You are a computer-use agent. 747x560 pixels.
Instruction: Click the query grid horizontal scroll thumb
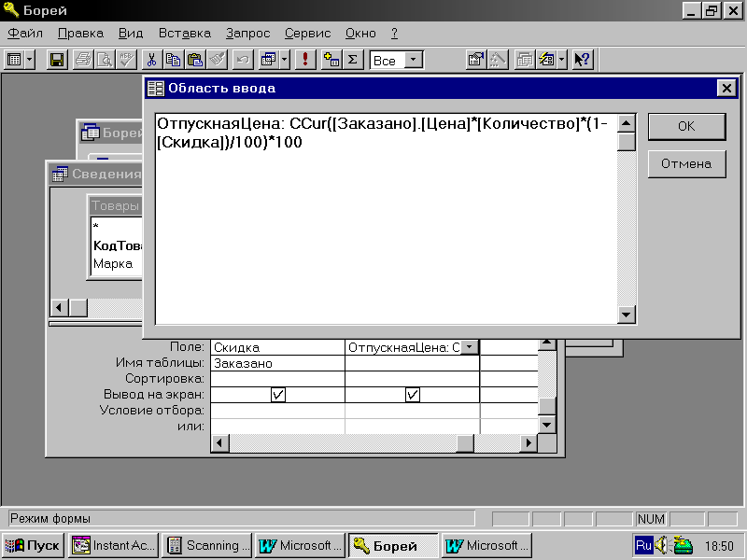point(465,442)
